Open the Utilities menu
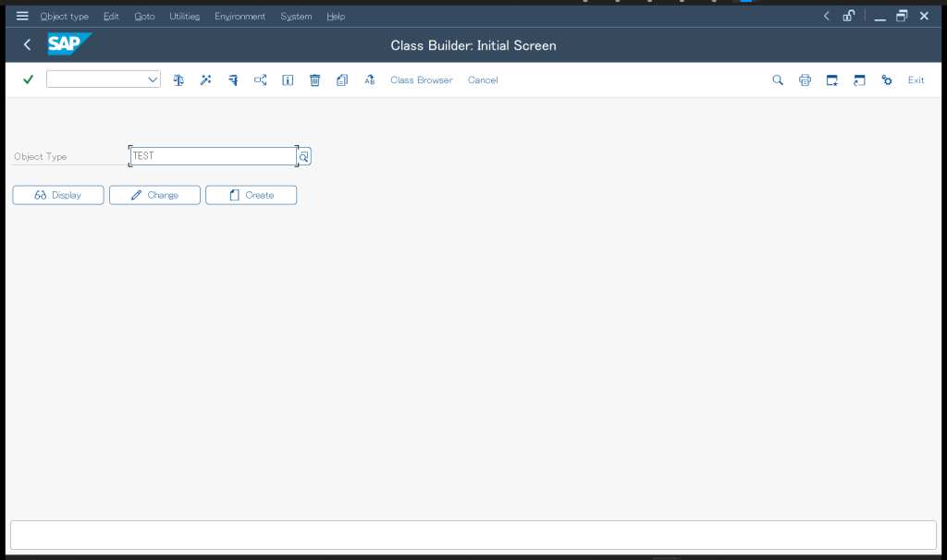Image resolution: width=947 pixels, height=560 pixels. point(184,17)
